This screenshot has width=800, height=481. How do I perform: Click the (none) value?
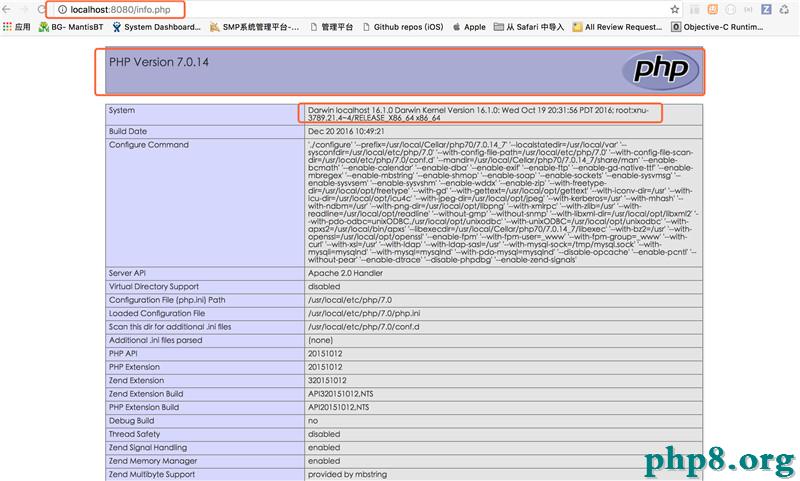(x=320, y=340)
